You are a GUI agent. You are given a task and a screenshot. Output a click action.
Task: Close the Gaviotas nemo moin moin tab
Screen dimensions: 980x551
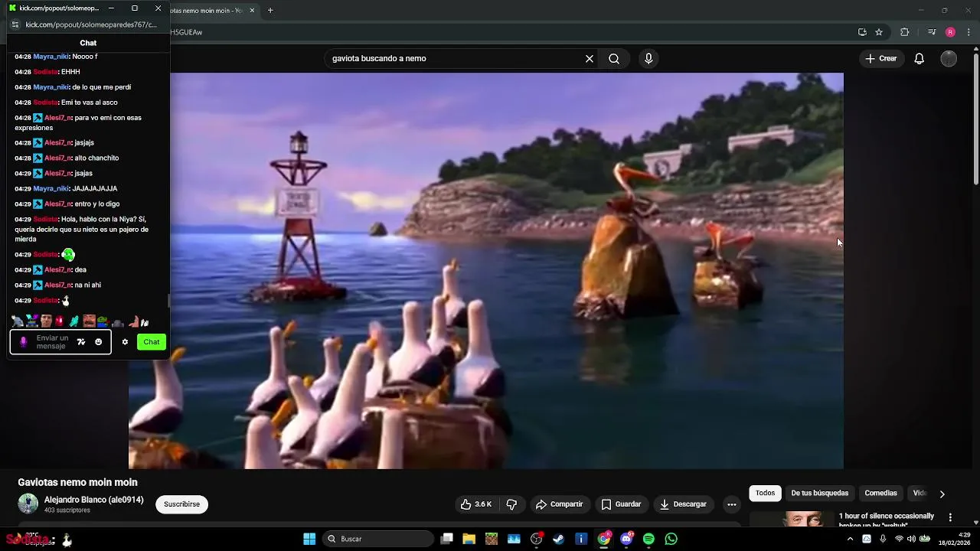(x=252, y=10)
